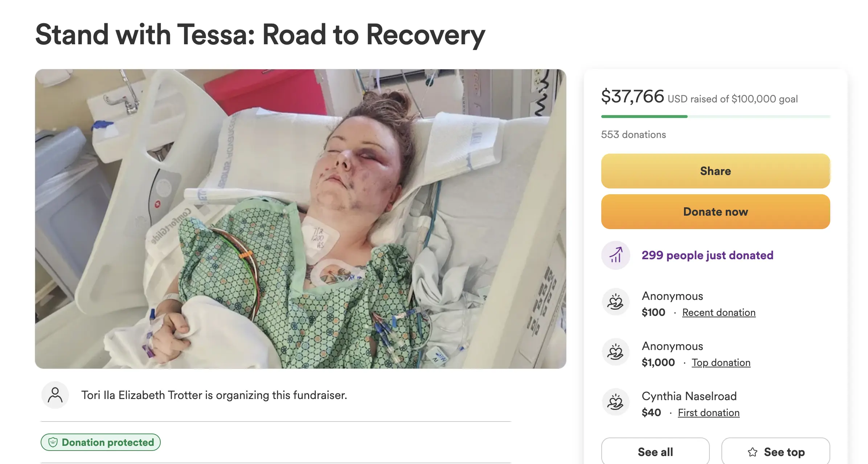The image size is (868, 464).
Task: Click the person silhouette next to Tori's name
Action: (55, 395)
